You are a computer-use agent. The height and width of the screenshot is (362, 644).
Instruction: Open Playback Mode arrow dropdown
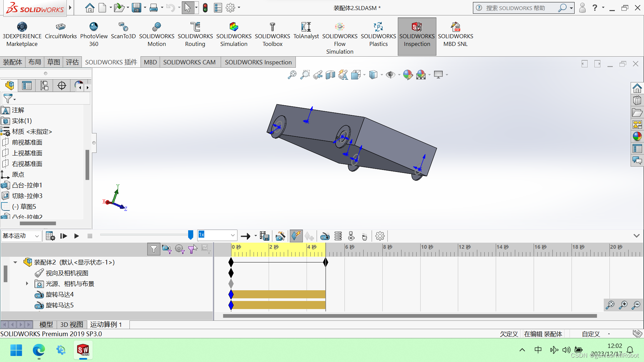[x=255, y=236]
